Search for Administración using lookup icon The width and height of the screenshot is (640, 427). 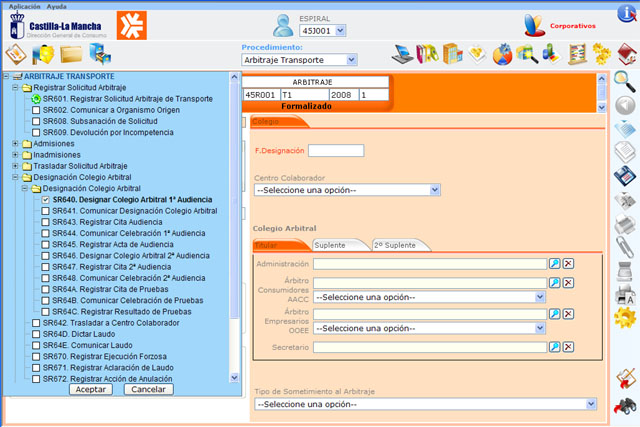click(554, 263)
